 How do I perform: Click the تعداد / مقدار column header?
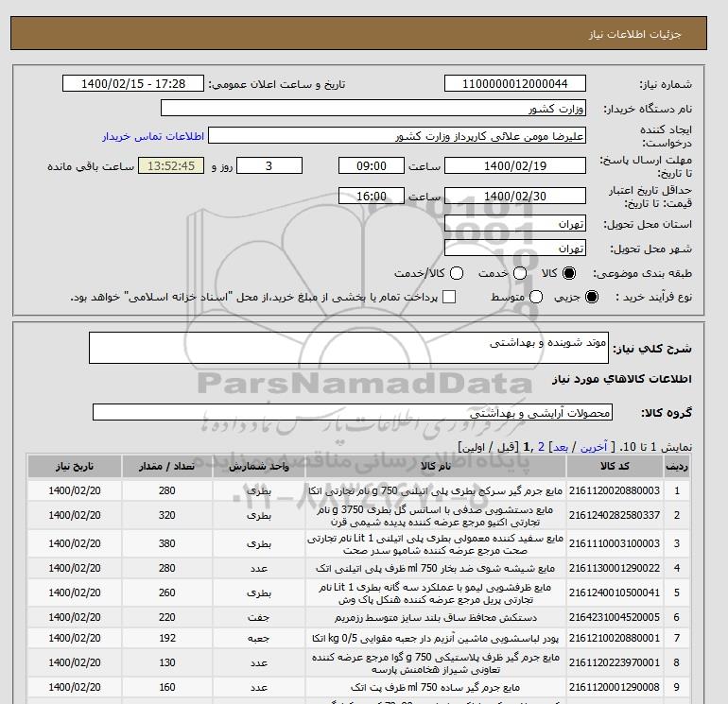pyautogui.click(x=167, y=467)
